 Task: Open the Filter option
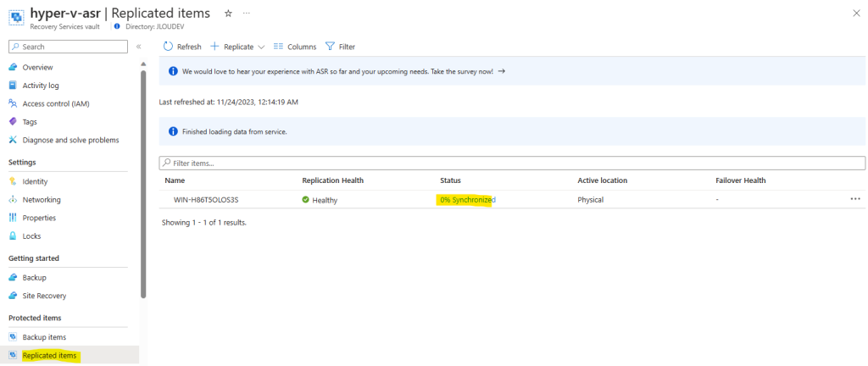(340, 47)
